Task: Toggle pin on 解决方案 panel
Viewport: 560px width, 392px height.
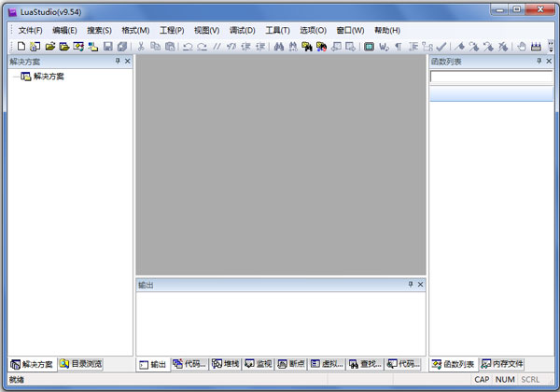Action: (x=118, y=62)
